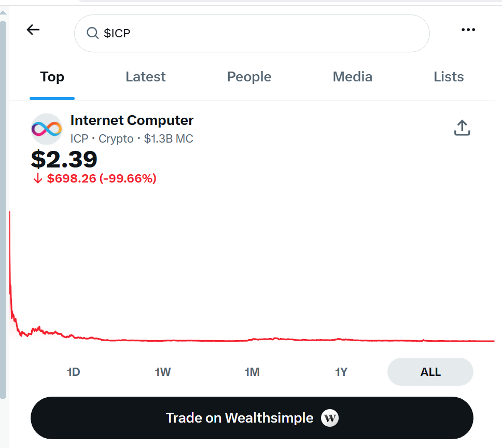Select the 1M time range
The height and width of the screenshot is (448, 502).
point(252,372)
